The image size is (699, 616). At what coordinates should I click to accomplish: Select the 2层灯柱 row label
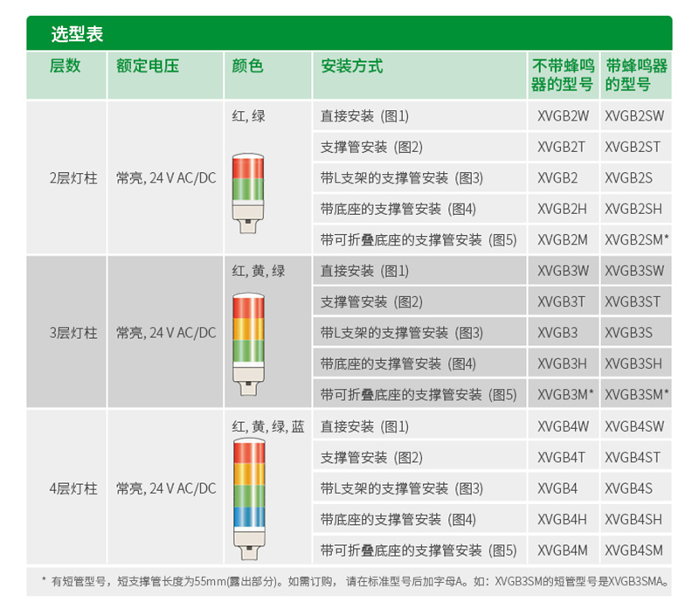pyautogui.click(x=73, y=178)
